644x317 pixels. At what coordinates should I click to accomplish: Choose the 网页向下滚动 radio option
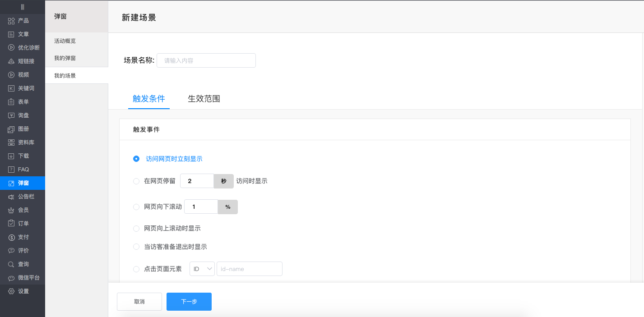click(x=136, y=207)
